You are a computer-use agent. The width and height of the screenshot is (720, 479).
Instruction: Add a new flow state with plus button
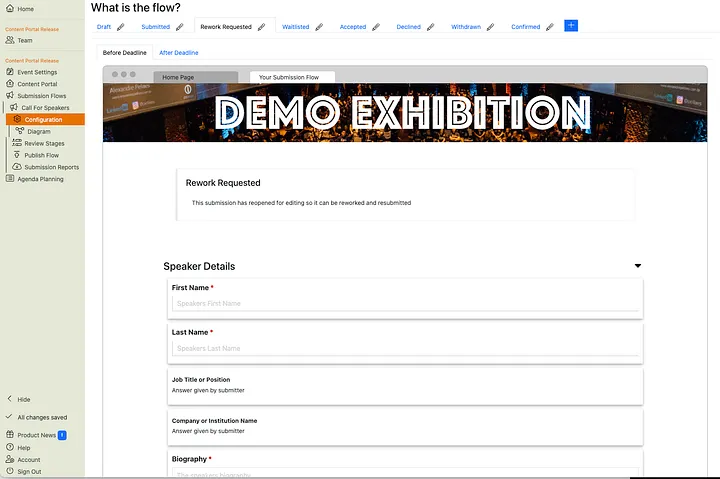click(x=571, y=26)
